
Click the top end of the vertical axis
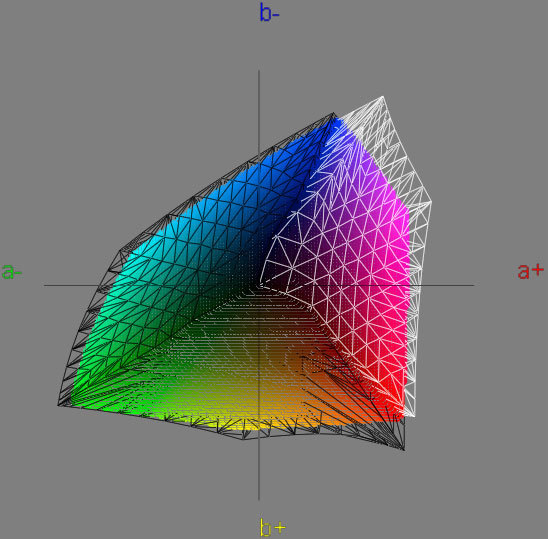259,71
